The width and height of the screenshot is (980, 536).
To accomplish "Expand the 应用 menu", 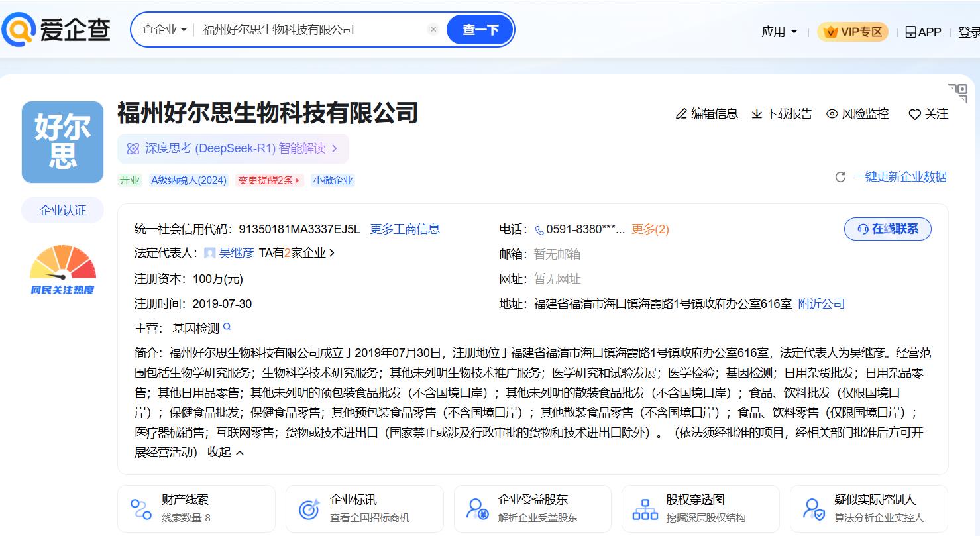I will pos(779,32).
